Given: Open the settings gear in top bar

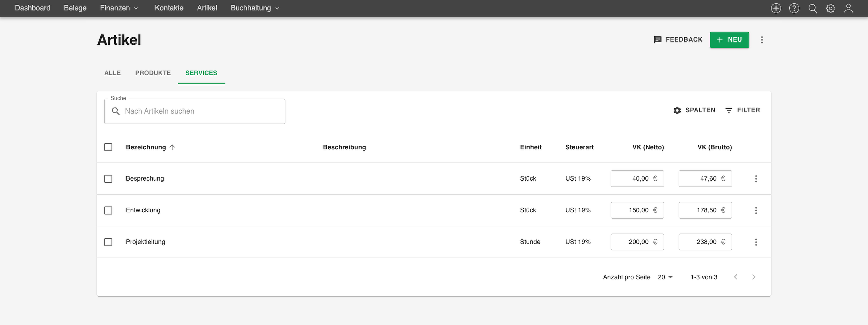Looking at the screenshot, I should 830,8.
